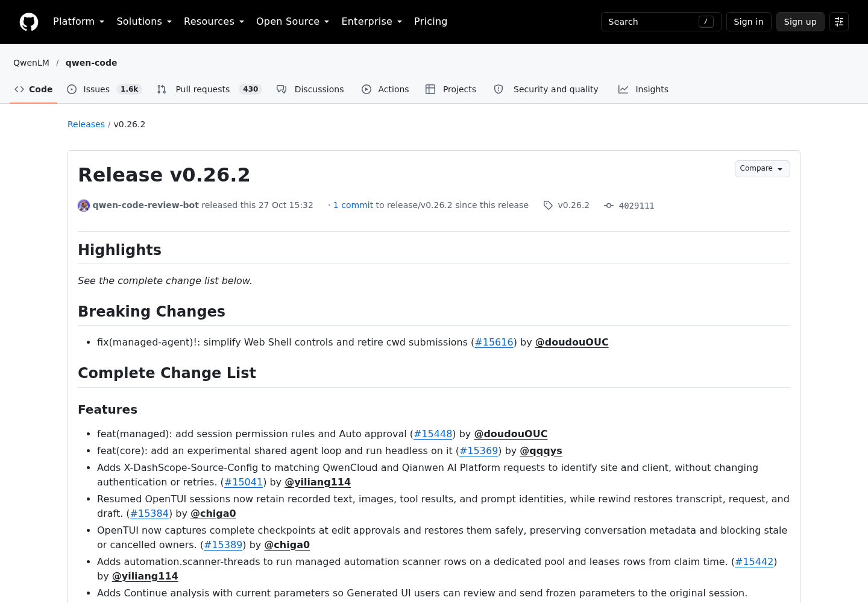Click the Sign in button
Screen dimensions: 868x603
pyautogui.click(x=749, y=22)
